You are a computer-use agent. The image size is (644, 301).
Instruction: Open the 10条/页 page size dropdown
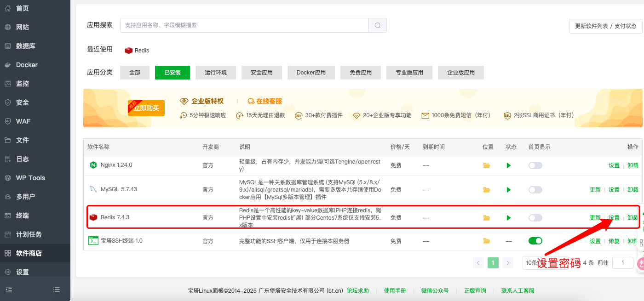click(534, 263)
